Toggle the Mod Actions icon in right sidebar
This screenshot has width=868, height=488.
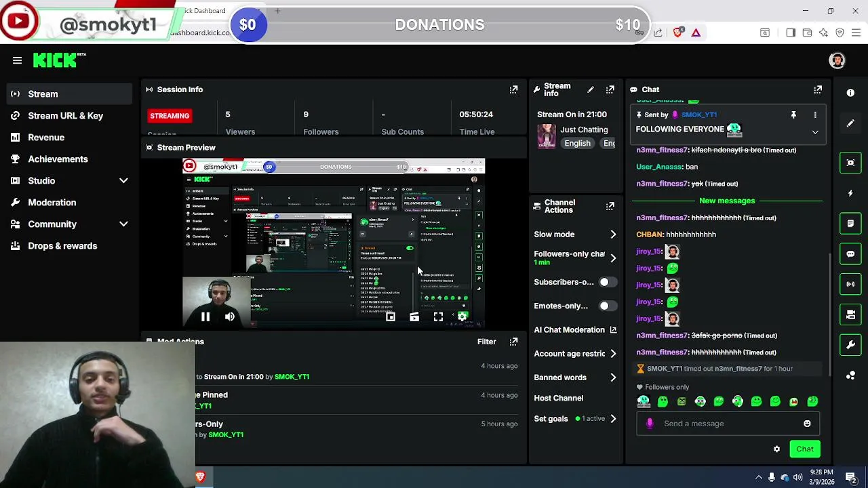(850, 314)
